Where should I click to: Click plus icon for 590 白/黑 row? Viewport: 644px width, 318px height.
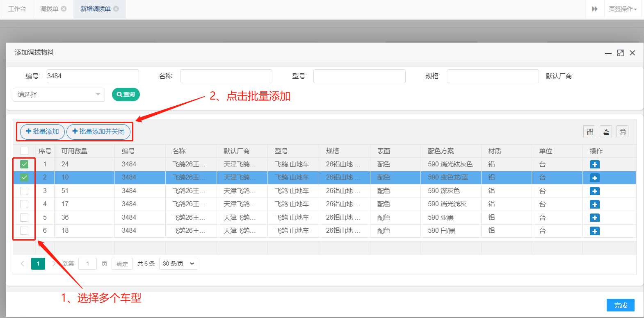coord(594,231)
